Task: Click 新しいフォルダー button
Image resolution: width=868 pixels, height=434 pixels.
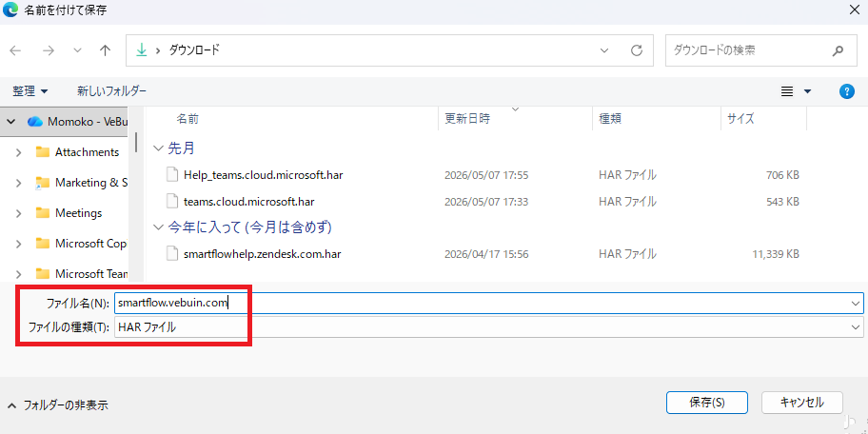Action: pyautogui.click(x=111, y=91)
